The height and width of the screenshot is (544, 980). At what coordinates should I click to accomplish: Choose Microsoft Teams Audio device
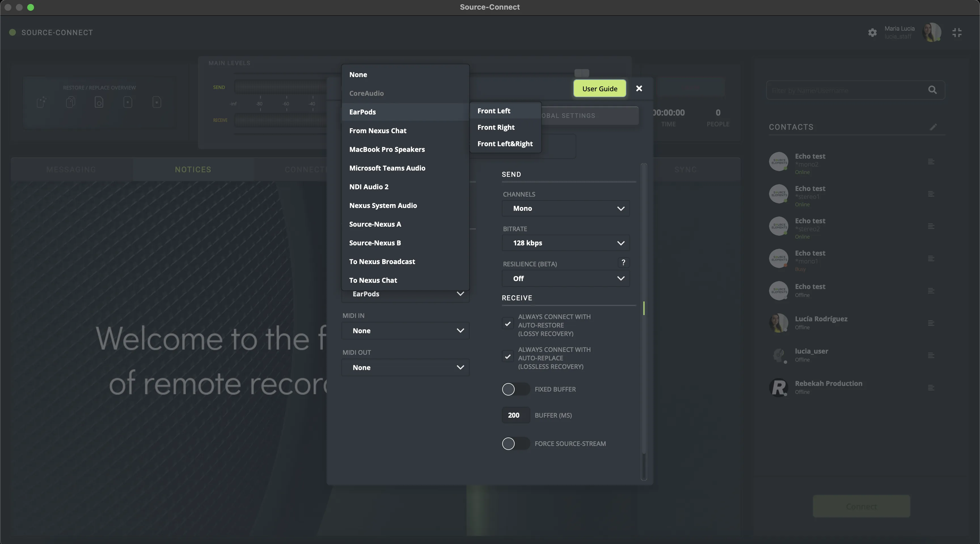tap(405, 168)
